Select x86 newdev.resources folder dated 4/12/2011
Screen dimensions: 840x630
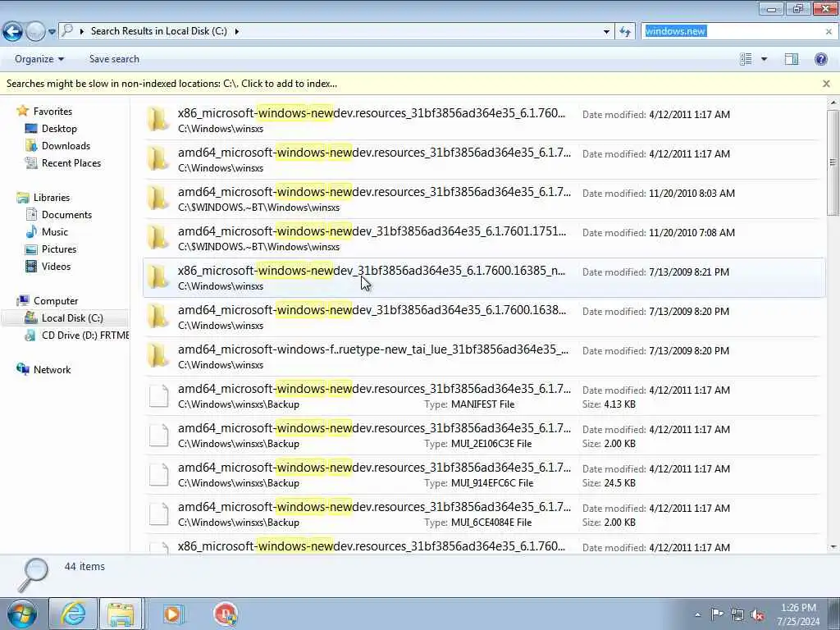(484, 120)
